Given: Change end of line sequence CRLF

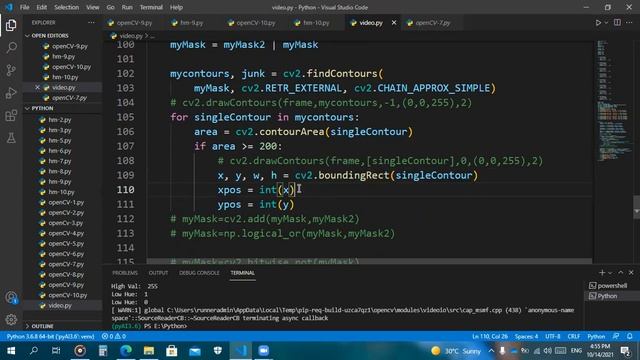Looking at the screenshot, I should [573, 336].
